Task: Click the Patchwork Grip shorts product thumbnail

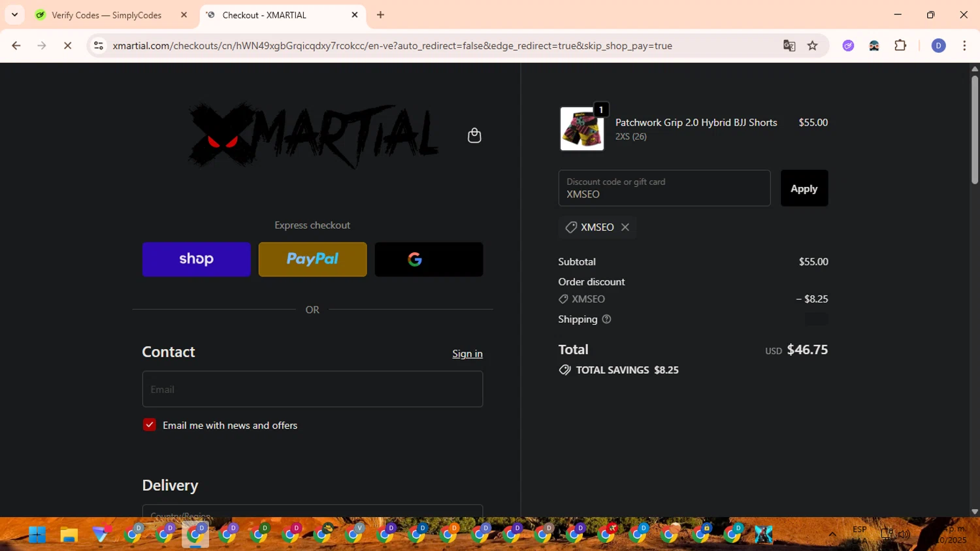Action: 582,129
